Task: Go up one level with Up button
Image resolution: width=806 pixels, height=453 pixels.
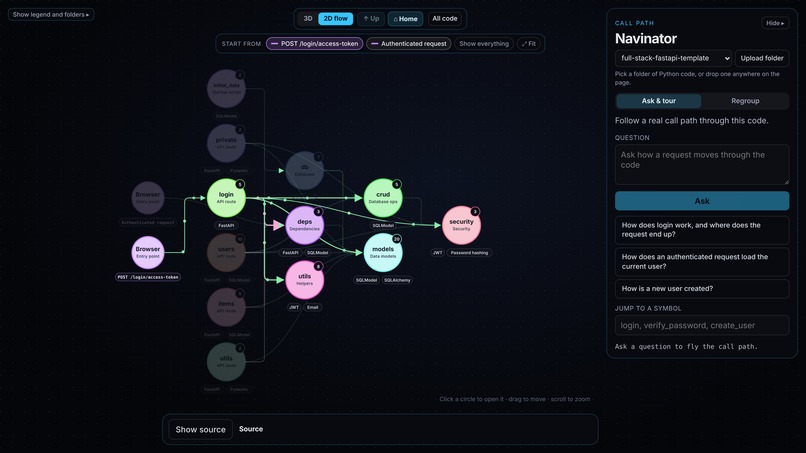Action: [371, 19]
